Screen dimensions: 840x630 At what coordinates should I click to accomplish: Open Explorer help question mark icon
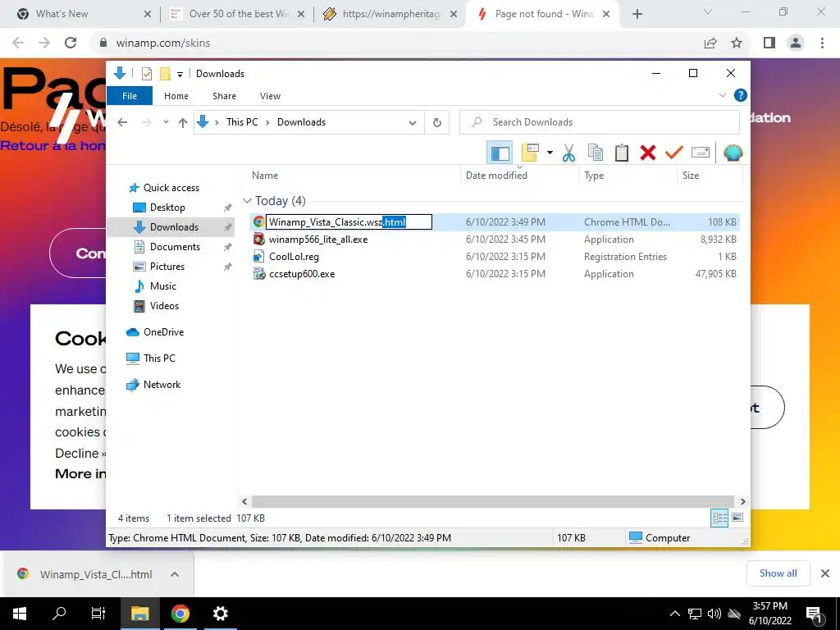(x=741, y=95)
